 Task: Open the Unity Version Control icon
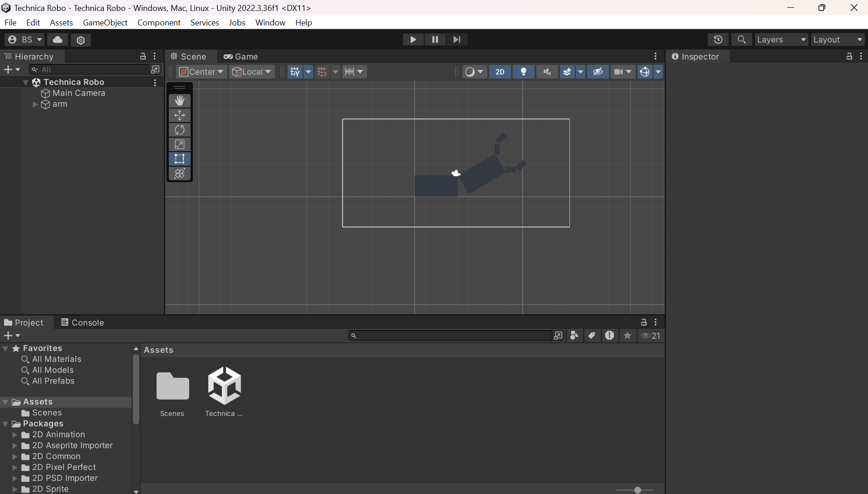pos(81,40)
